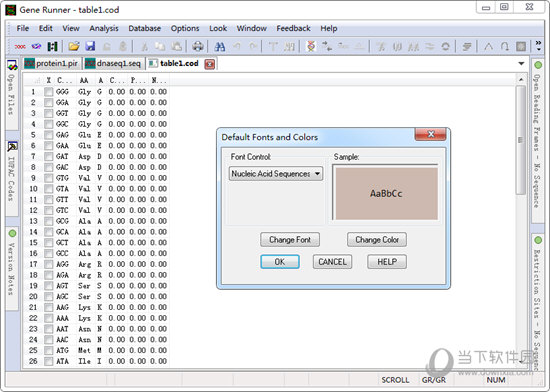This screenshot has height=392, width=550.
Task: Check the box for row 17 AGG
Action: (x=48, y=264)
